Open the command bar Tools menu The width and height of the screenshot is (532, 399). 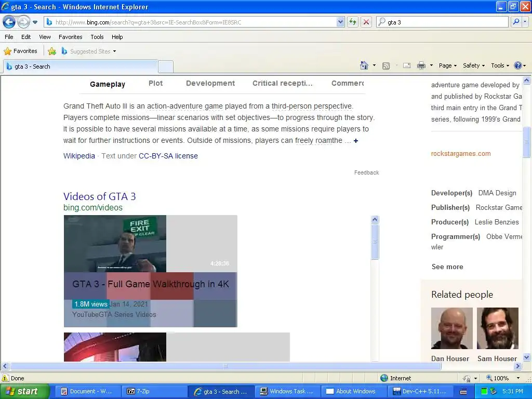tap(500, 65)
